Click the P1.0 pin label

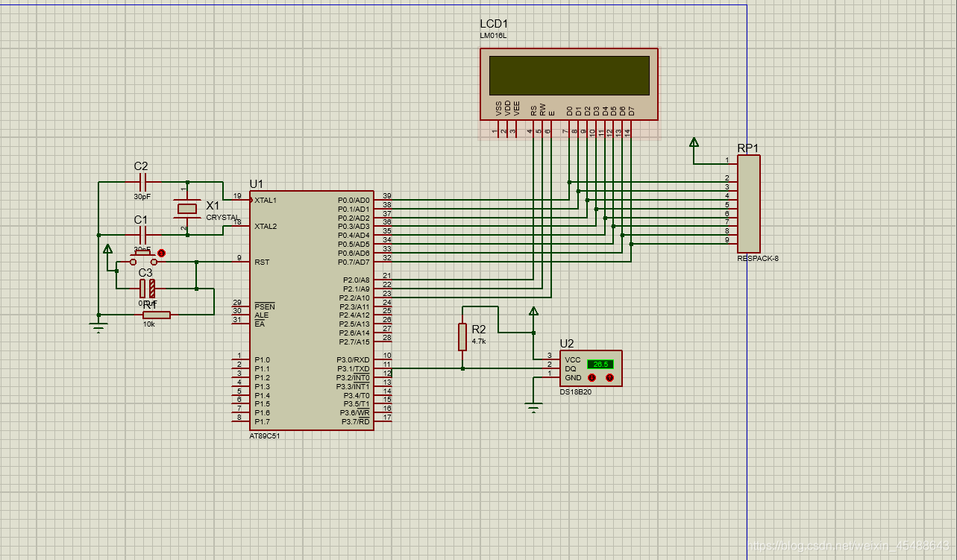pyautogui.click(x=262, y=359)
